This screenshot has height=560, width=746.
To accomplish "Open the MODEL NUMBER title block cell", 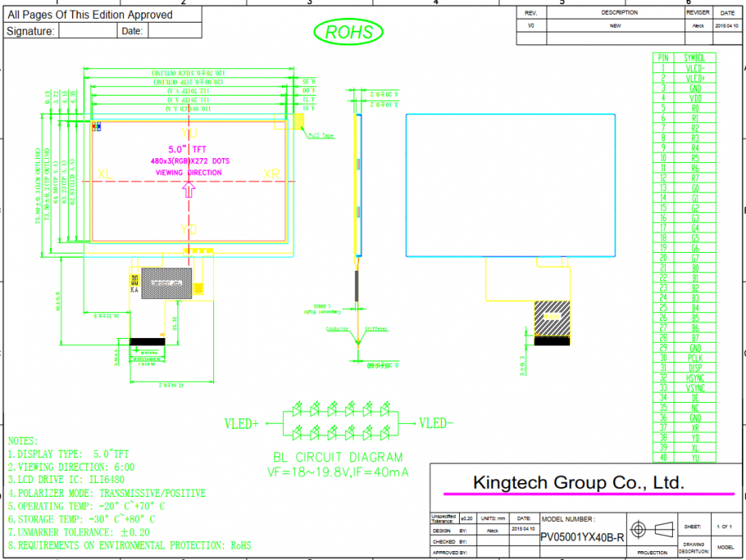I will 568,519.
